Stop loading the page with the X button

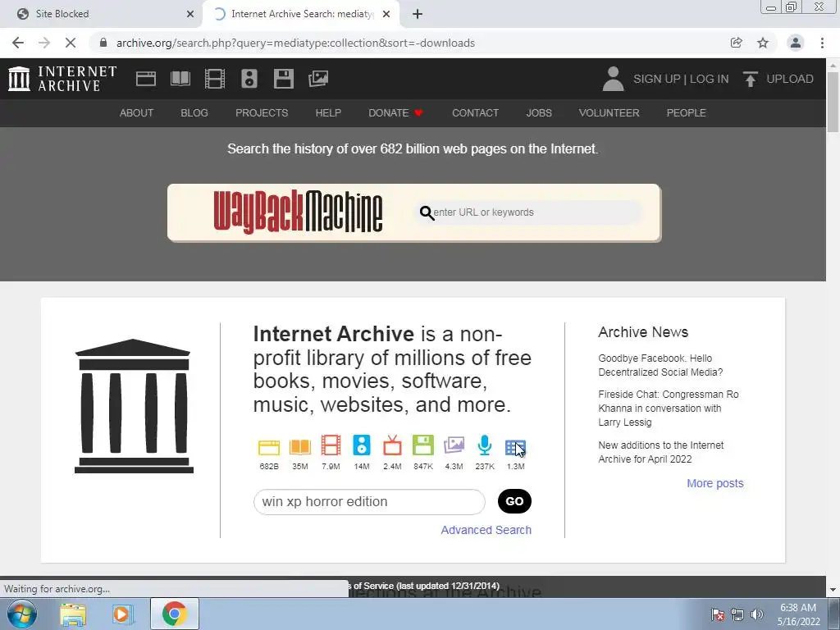coord(71,43)
